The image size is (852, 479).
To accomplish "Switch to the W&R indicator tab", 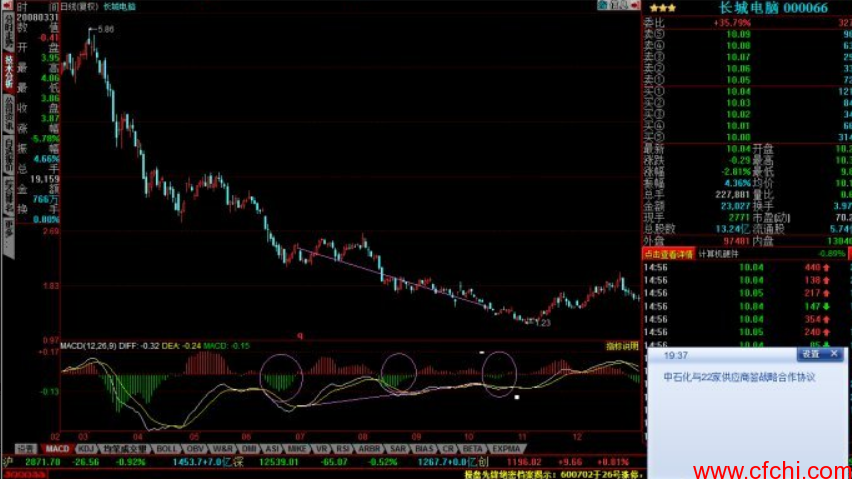I will (222, 449).
